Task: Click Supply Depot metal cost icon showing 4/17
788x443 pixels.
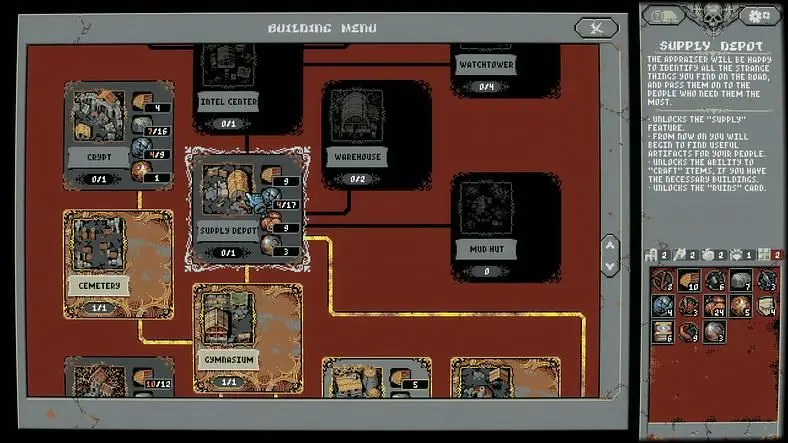Action: tap(271, 198)
